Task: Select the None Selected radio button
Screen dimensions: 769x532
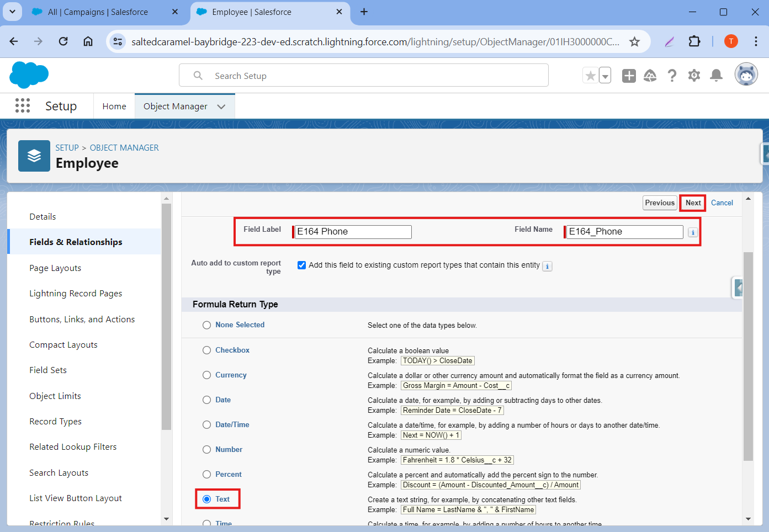Action: click(x=206, y=325)
